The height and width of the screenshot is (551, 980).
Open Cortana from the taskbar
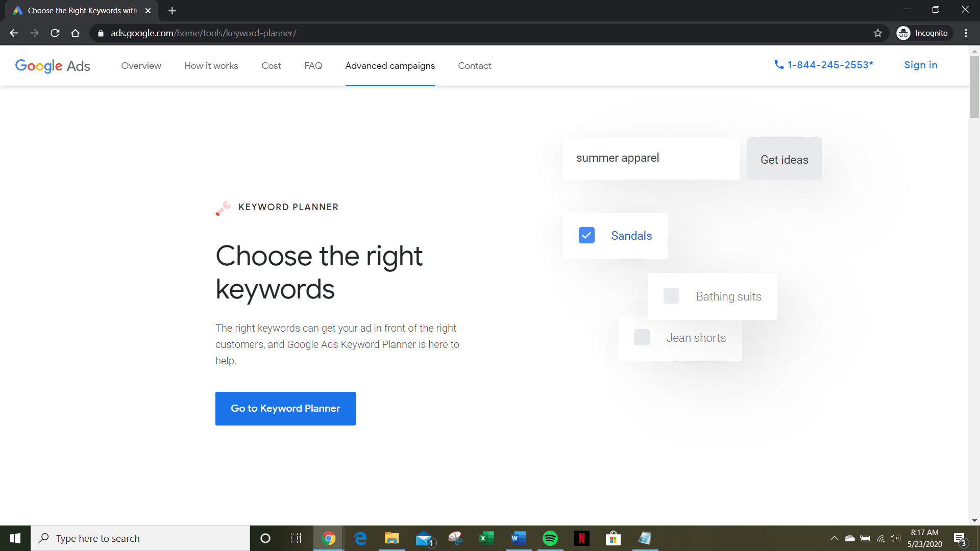point(265,538)
